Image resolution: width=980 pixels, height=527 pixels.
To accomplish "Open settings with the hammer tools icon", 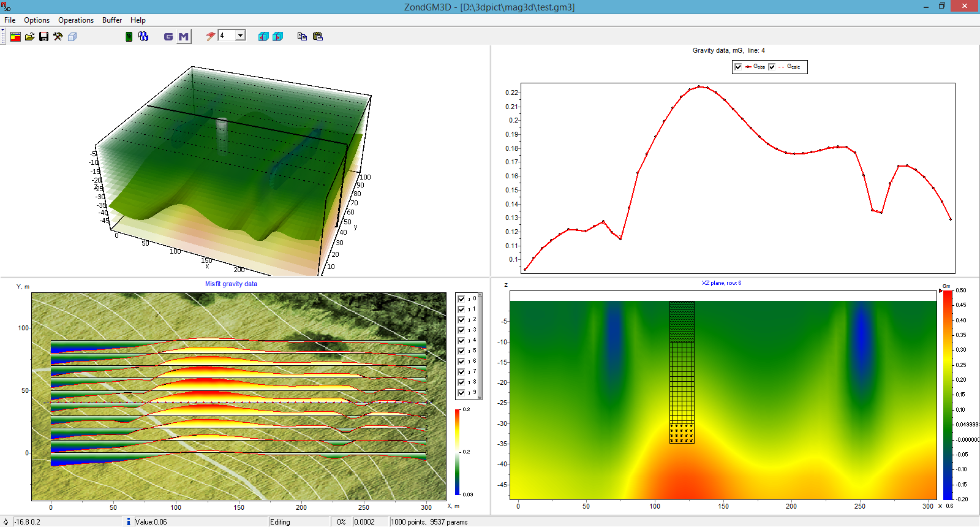I will 58,37.
